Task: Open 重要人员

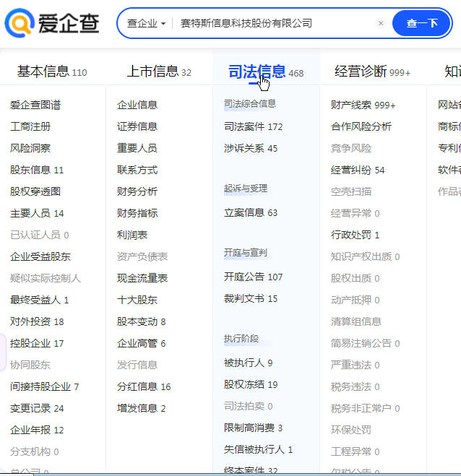Action: tap(137, 148)
